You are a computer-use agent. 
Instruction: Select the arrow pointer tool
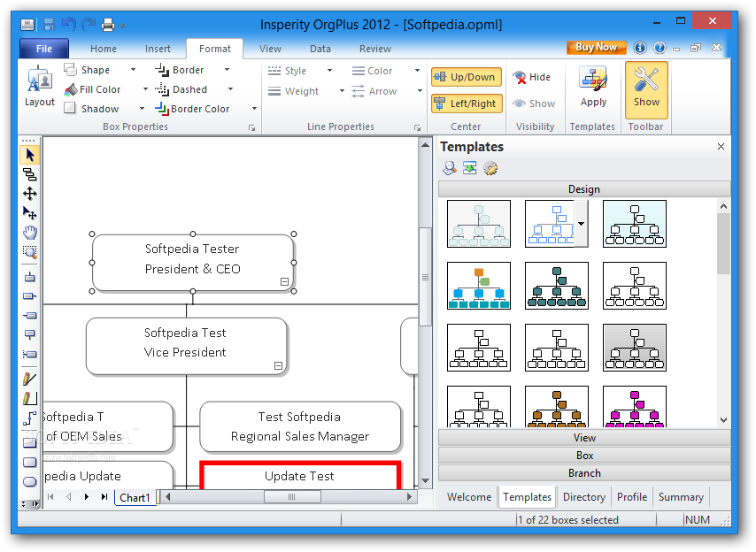coord(30,155)
